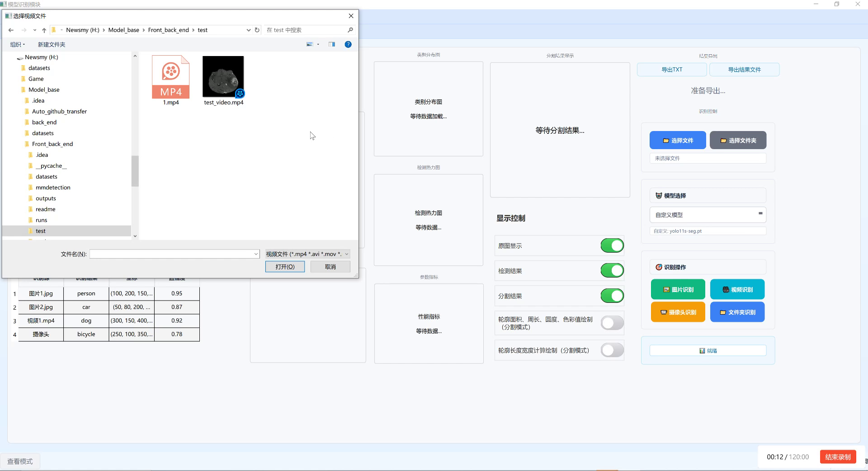
Task: Click the 结束录制 stop recording button
Action: click(x=837, y=457)
